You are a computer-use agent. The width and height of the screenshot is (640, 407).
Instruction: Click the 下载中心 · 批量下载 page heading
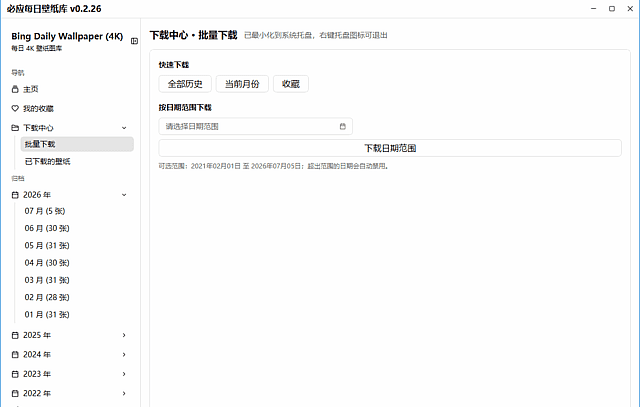coord(193,36)
